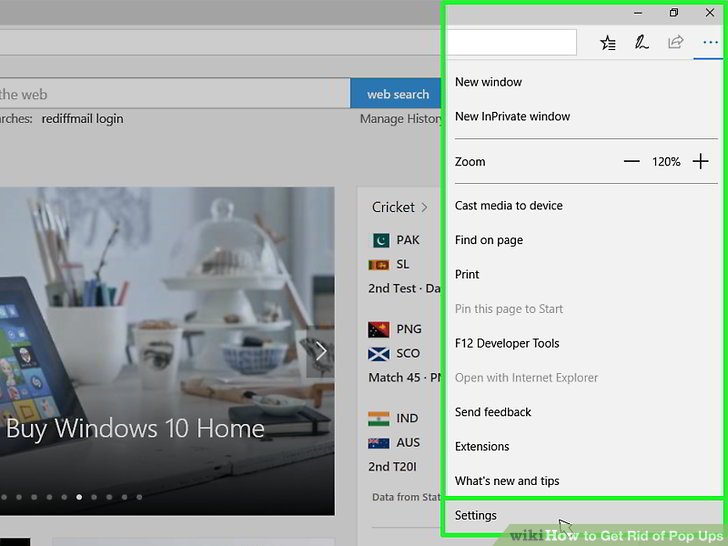Open Extensions from the menu
The image size is (728, 546).
482,446
